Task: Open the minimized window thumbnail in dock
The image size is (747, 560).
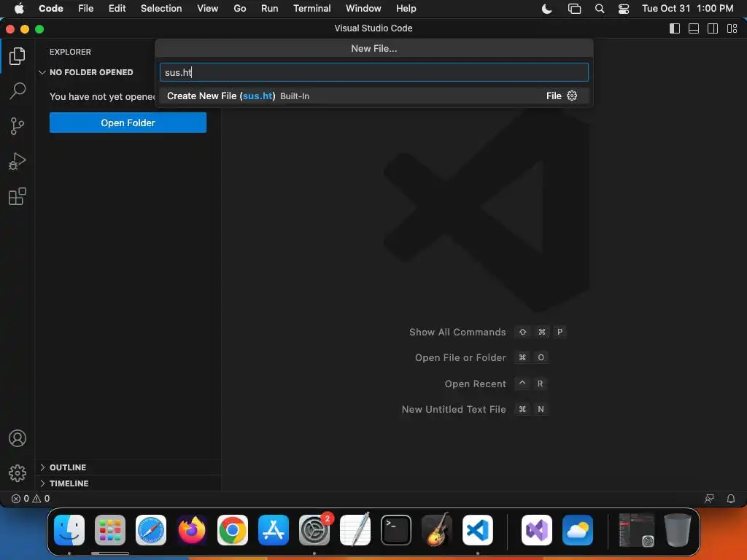Action: 636,529
